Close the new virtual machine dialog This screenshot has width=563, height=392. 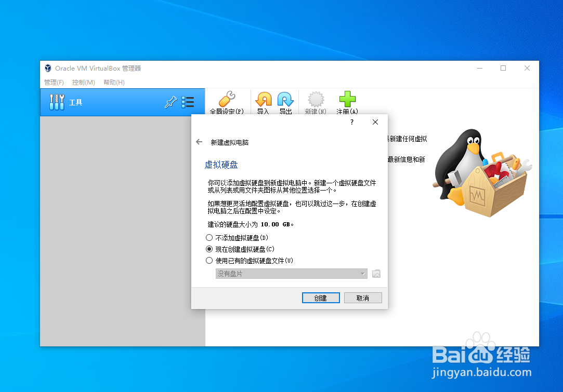pyautogui.click(x=375, y=123)
